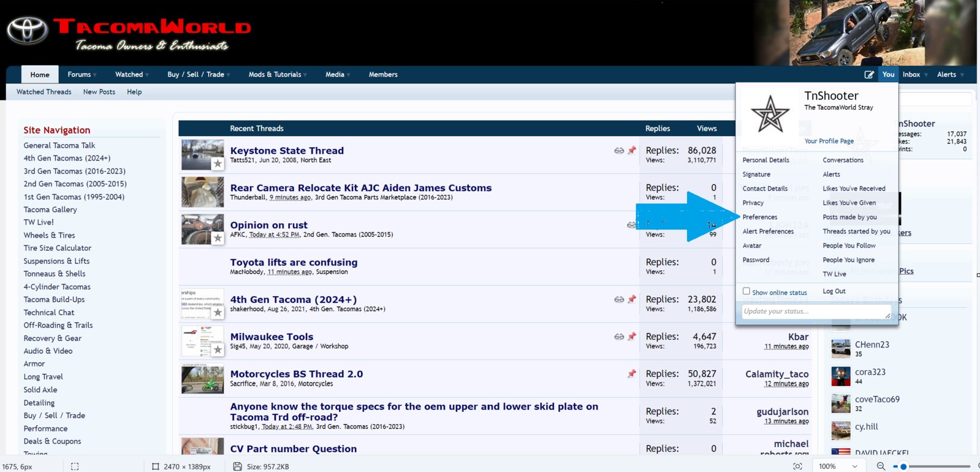Click the selection tool icon in status bar
This screenshot has width=980, height=472.
[75, 466]
